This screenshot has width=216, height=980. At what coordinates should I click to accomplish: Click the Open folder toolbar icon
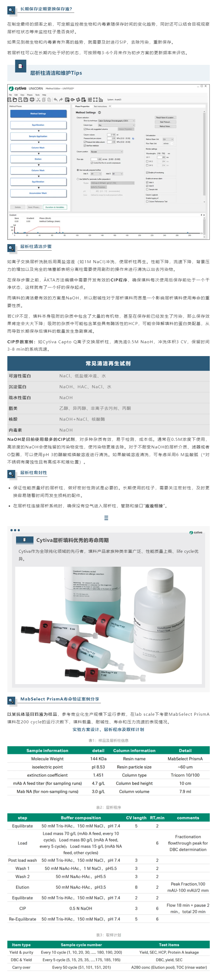point(15,100)
